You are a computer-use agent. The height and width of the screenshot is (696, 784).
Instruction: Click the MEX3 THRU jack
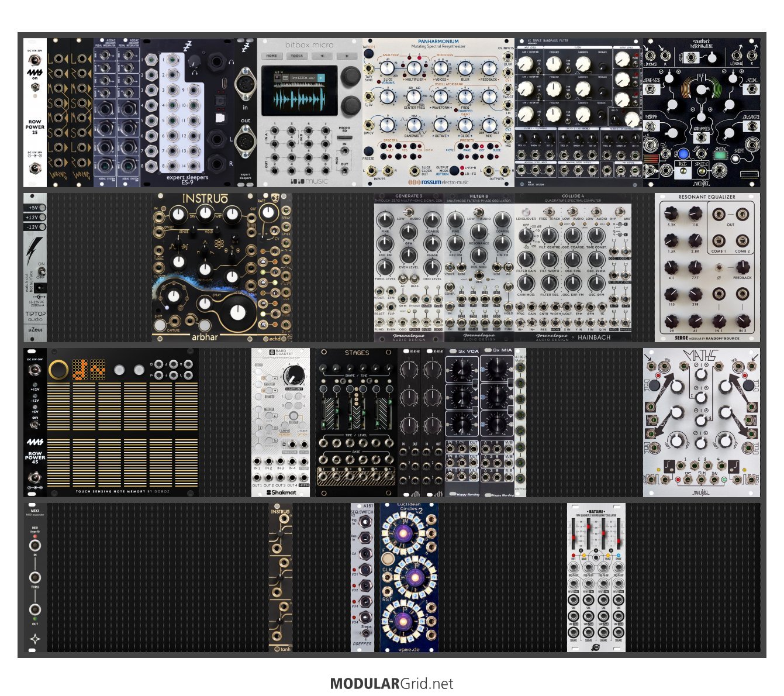point(35,577)
